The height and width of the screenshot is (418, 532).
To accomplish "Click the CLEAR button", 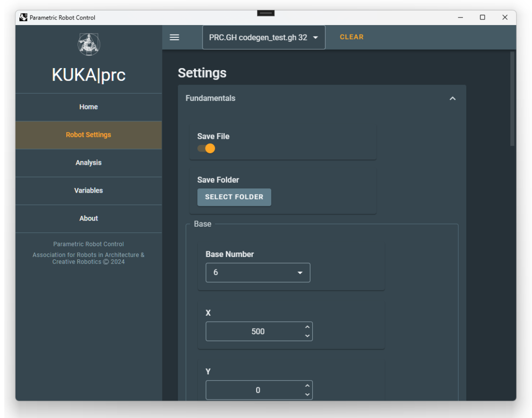I will [352, 37].
